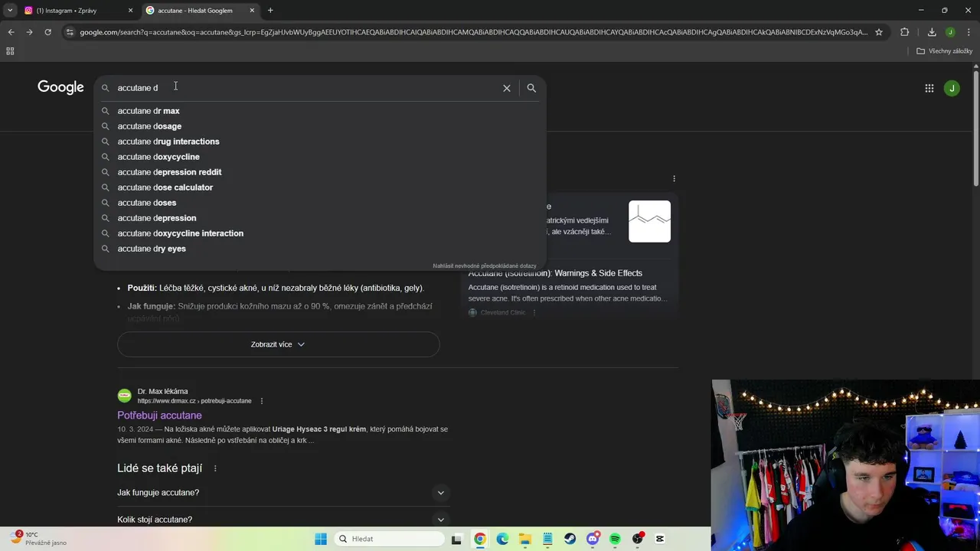This screenshot has width=980, height=551.
Task: Click the browser forward arrow
Action: click(29, 32)
